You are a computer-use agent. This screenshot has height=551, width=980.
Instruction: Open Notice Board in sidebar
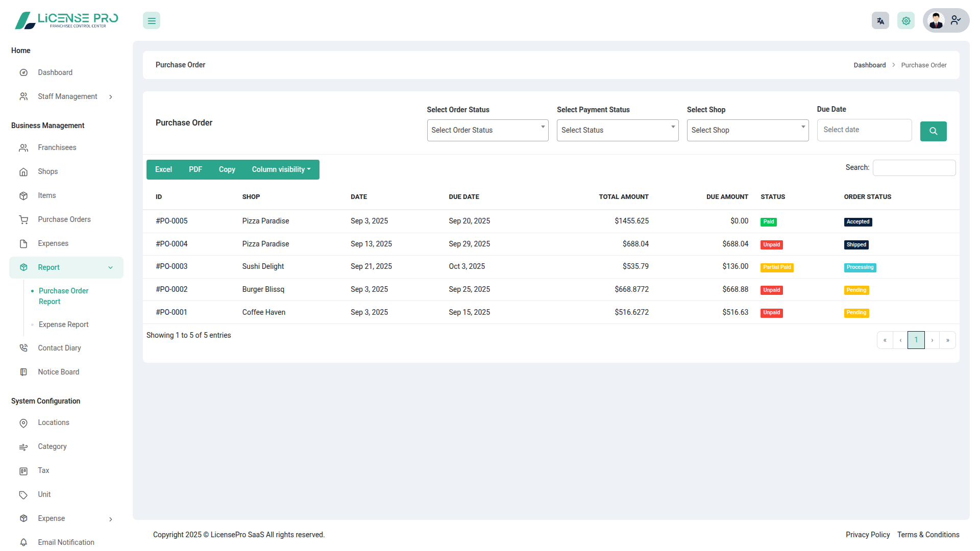coord(58,372)
